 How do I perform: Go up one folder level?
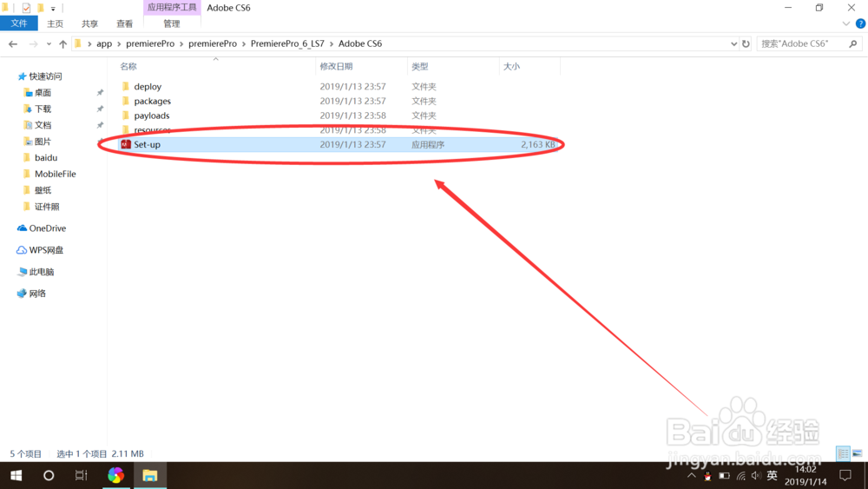62,43
